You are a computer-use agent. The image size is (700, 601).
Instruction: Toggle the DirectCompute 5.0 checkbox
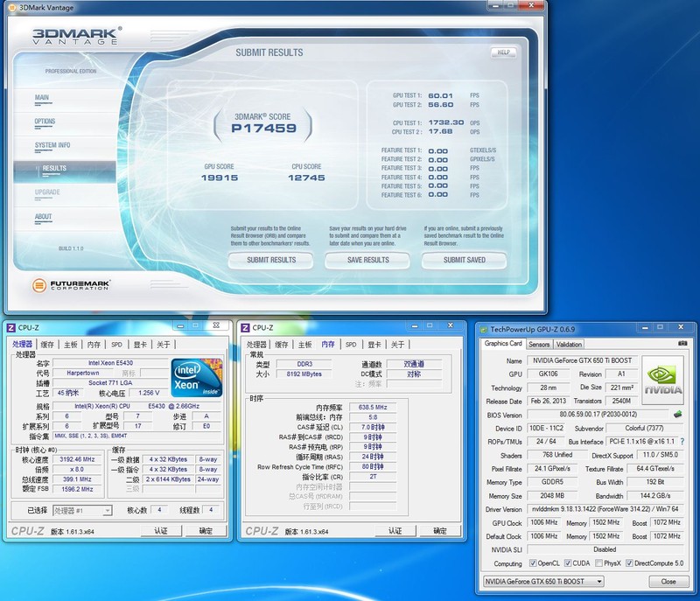tap(629, 563)
